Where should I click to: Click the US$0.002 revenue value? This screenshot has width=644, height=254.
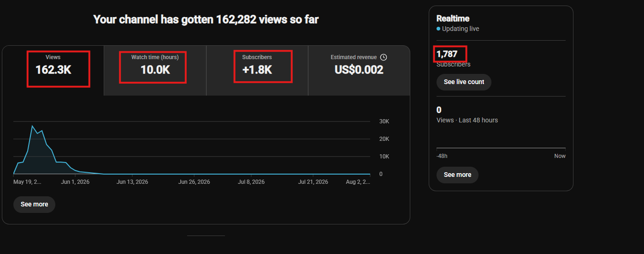point(359,70)
